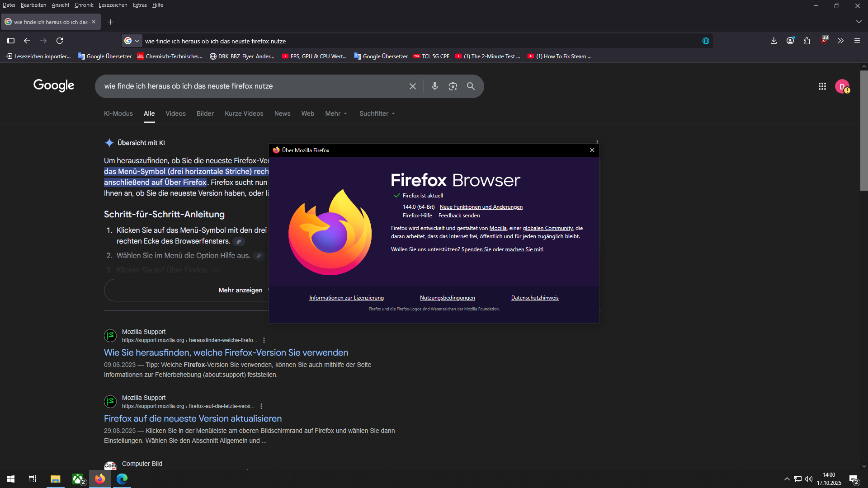Open Google Lens image search
The image size is (868, 488).
(x=453, y=86)
